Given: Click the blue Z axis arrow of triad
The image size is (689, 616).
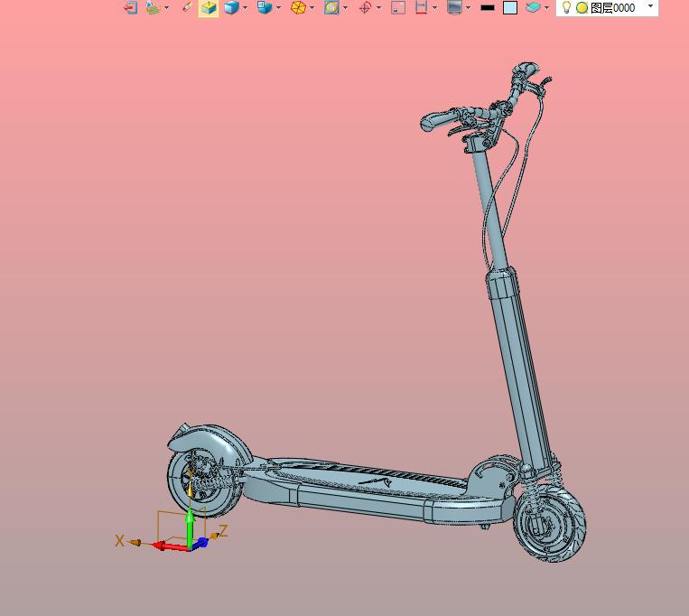Looking at the screenshot, I should [x=200, y=543].
